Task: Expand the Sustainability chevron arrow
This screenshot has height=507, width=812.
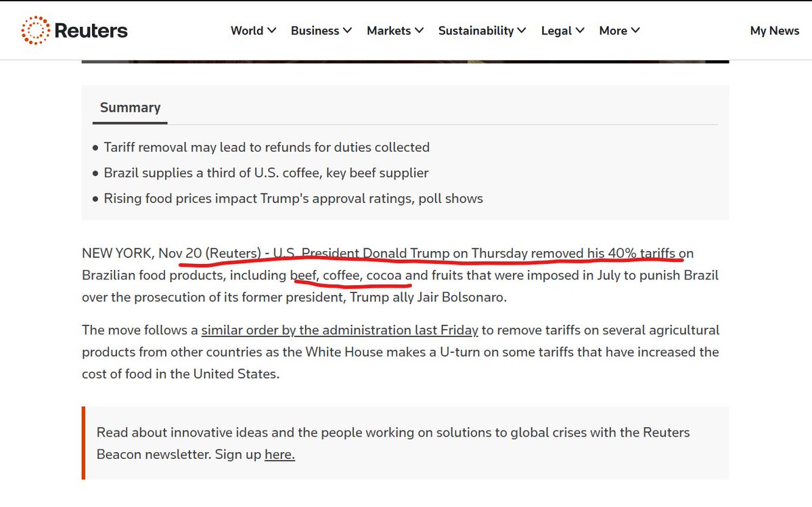Action: tap(522, 30)
